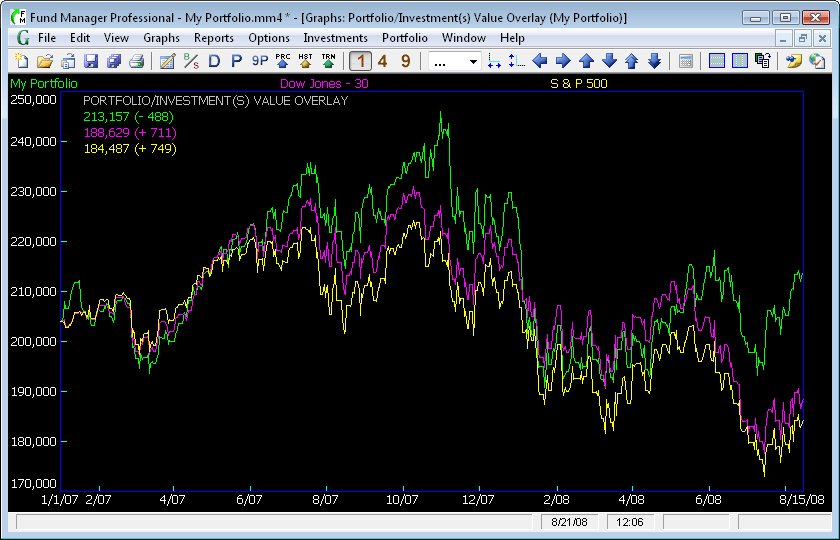The image size is (840, 540).
Task: Click the B/S buy-sell transaction icon
Action: 191,61
